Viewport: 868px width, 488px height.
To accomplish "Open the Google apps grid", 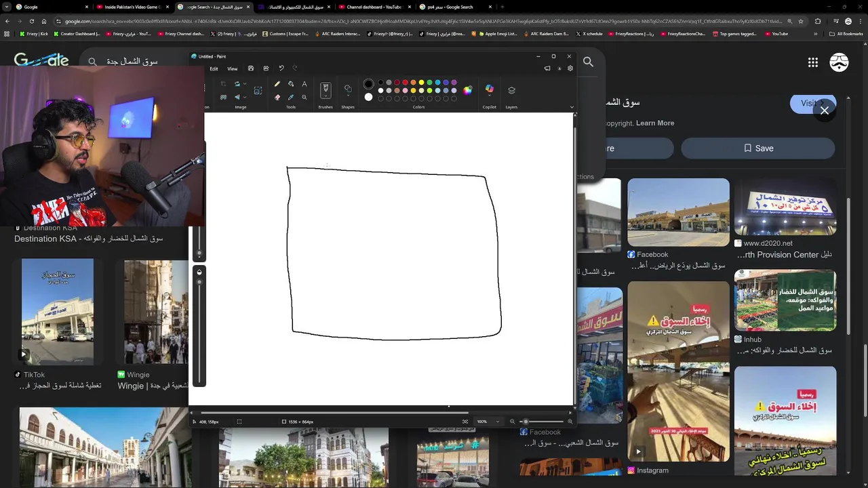I will pos(813,62).
